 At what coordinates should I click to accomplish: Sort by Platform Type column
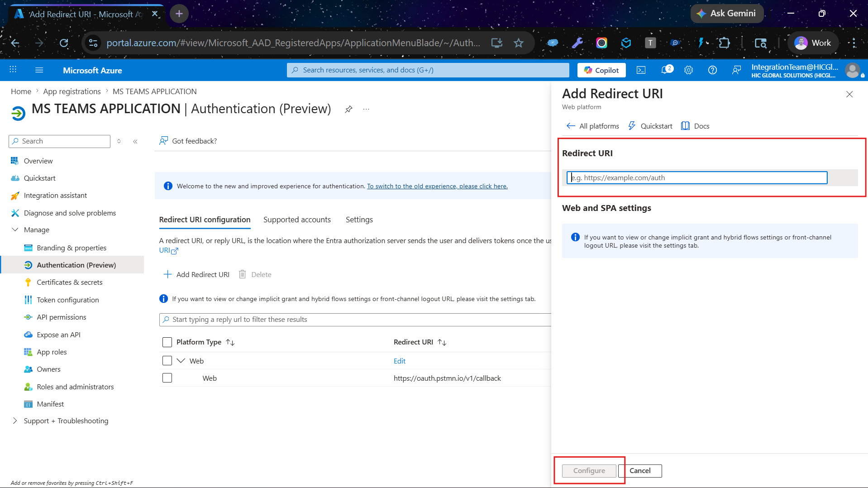pyautogui.click(x=205, y=342)
